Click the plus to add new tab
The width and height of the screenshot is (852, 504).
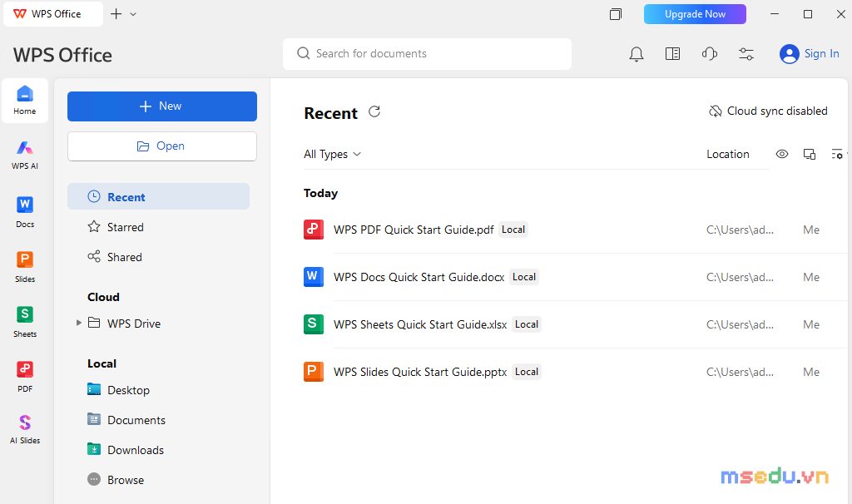pyautogui.click(x=116, y=14)
